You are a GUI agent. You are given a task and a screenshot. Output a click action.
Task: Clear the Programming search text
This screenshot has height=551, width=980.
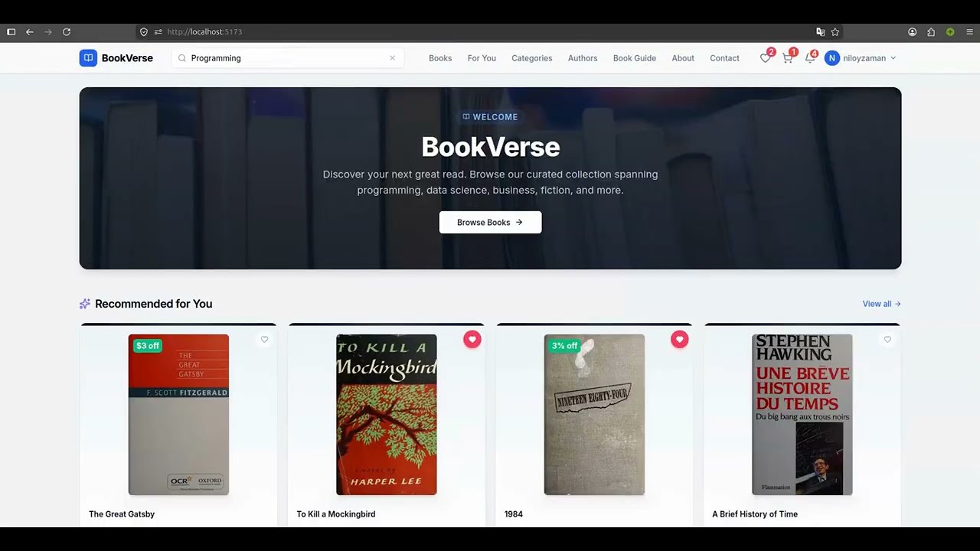[x=393, y=58]
